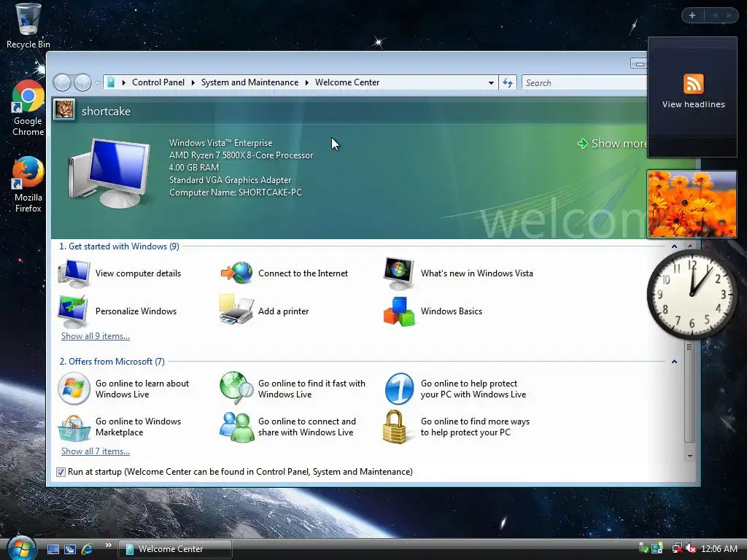Click in the Search input field

584,83
